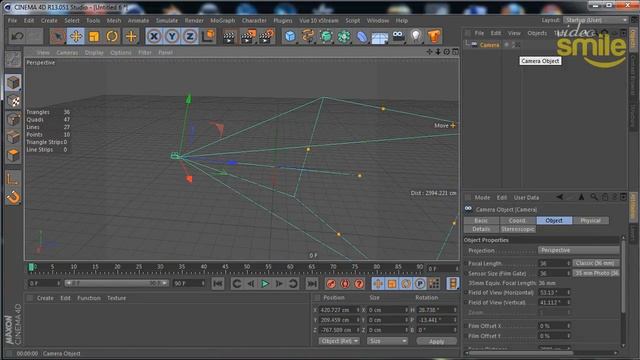Open the floor environment objects icon

380,37
